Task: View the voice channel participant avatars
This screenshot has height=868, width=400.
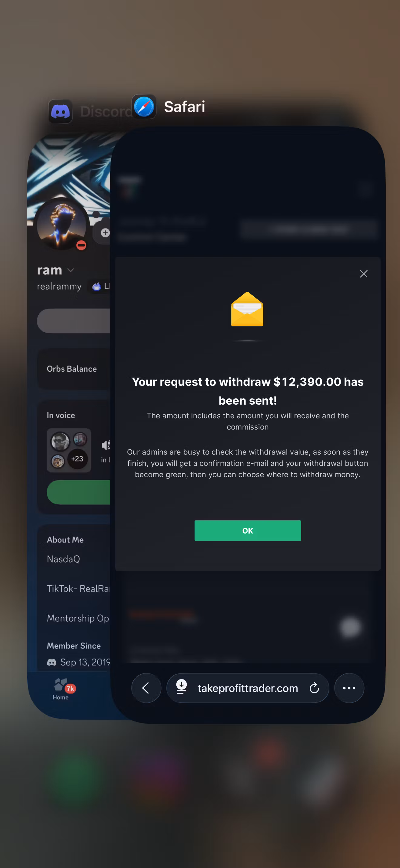Action: click(69, 450)
